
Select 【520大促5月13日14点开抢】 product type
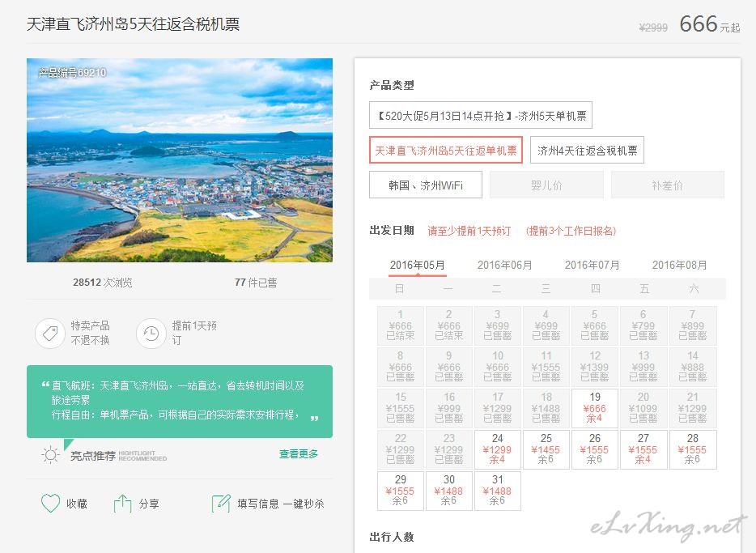click(x=481, y=115)
